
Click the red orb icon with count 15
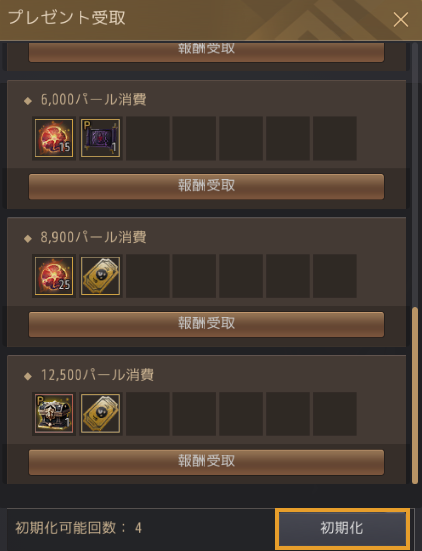(x=54, y=138)
